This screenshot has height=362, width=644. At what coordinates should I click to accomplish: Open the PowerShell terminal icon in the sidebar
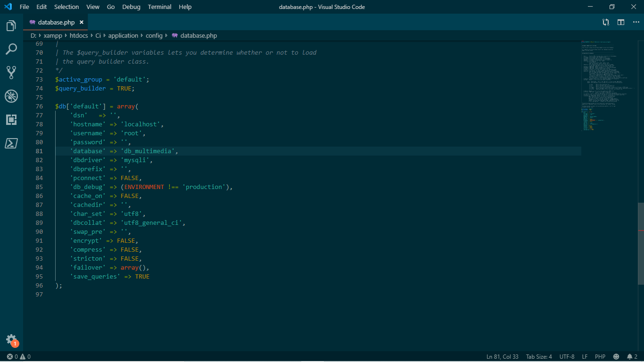click(x=11, y=143)
